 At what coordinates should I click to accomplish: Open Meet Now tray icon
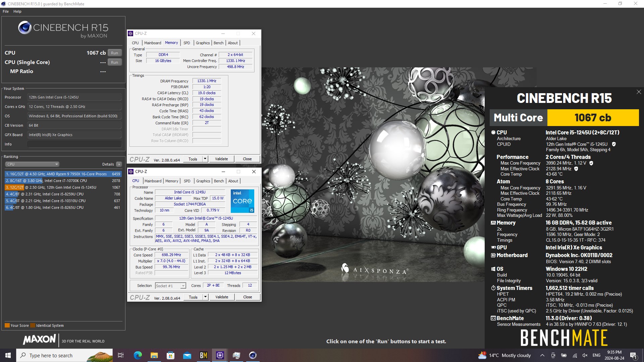(x=553, y=355)
